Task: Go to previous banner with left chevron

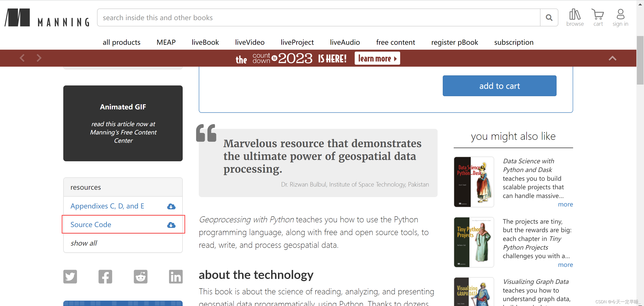Action: [22, 58]
